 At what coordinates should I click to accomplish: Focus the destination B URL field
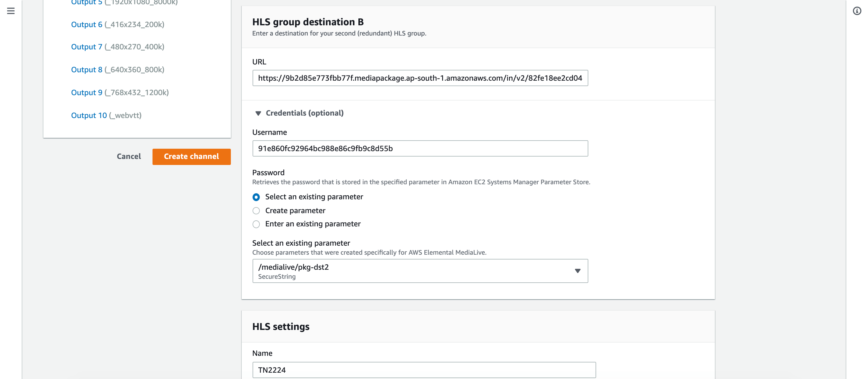click(x=420, y=78)
